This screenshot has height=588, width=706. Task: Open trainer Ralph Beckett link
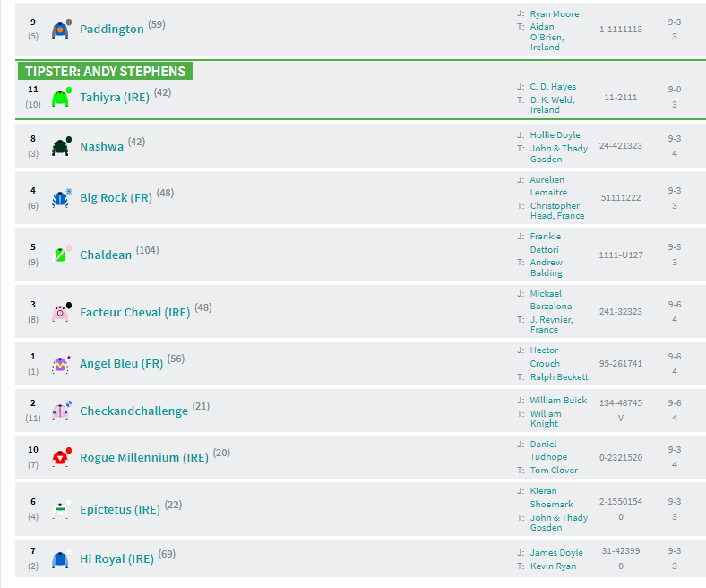pyautogui.click(x=559, y=377)
